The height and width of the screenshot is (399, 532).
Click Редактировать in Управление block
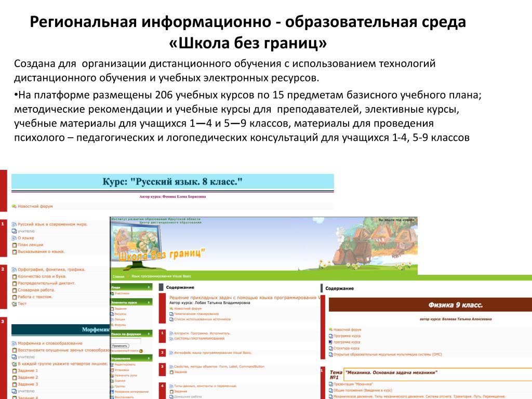(x=125, y=364)
